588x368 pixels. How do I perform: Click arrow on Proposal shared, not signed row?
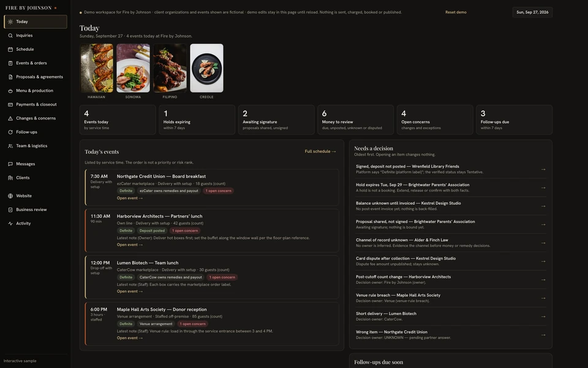(x=543, y=224)
